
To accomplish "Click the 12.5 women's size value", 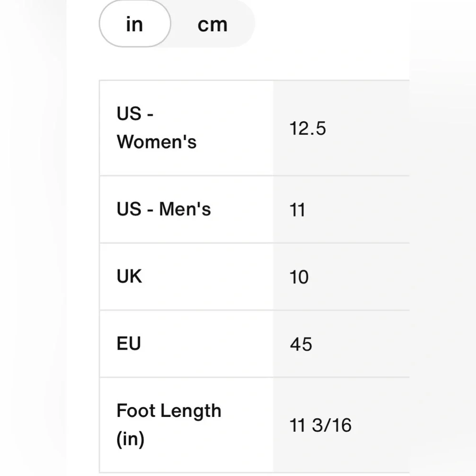I will 308,129.
